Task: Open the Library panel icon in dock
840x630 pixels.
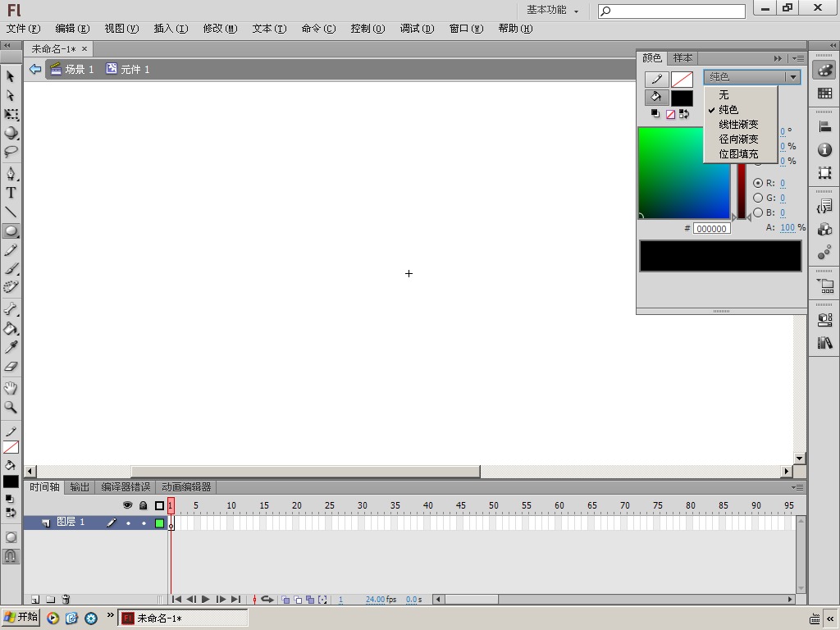Action: (x=824, y=342)
